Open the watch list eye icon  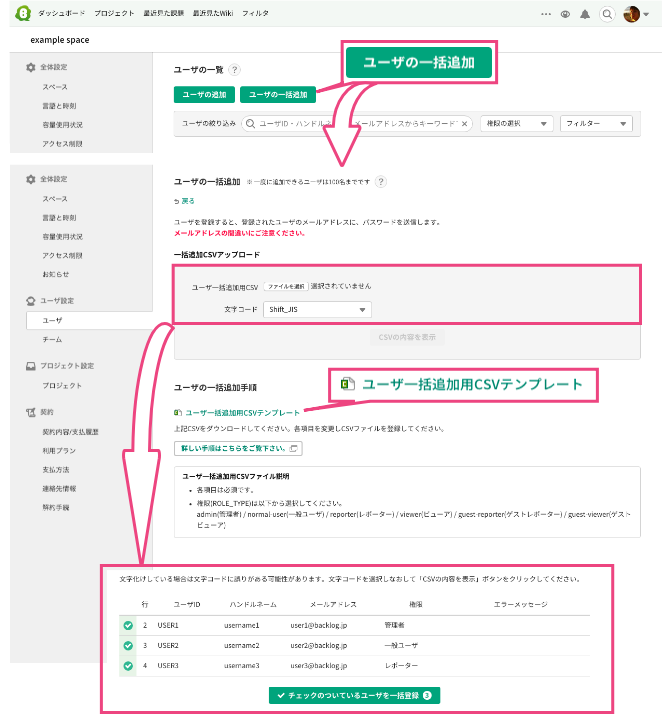[565, 14]
